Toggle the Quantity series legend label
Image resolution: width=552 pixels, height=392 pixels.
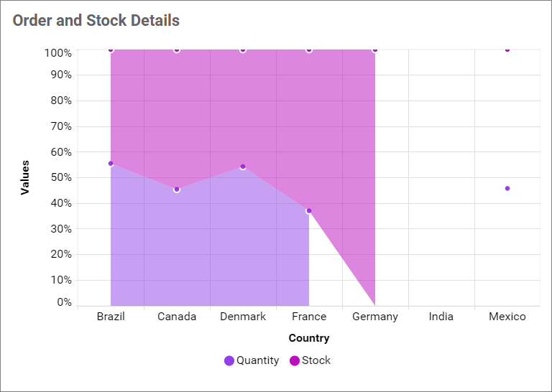pos(257,360)
